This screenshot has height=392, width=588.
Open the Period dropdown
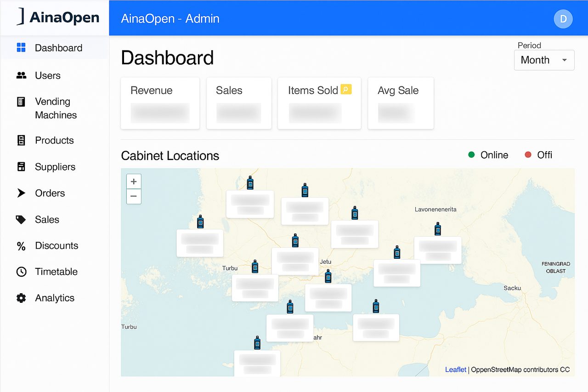click(544, 60)
